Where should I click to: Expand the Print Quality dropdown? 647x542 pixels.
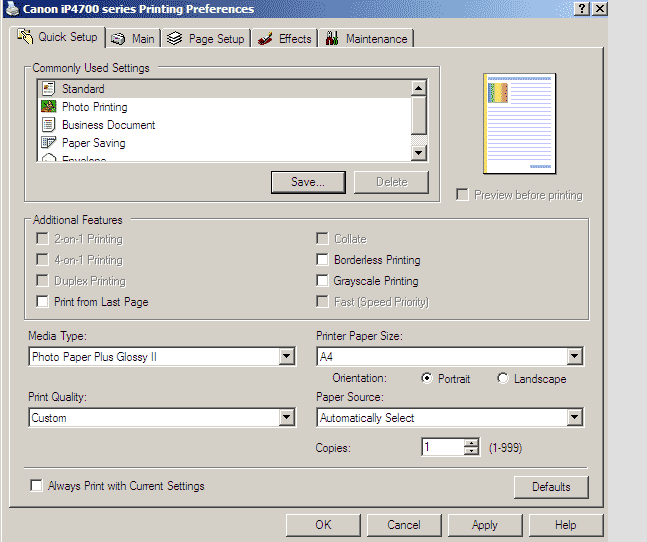286,418
